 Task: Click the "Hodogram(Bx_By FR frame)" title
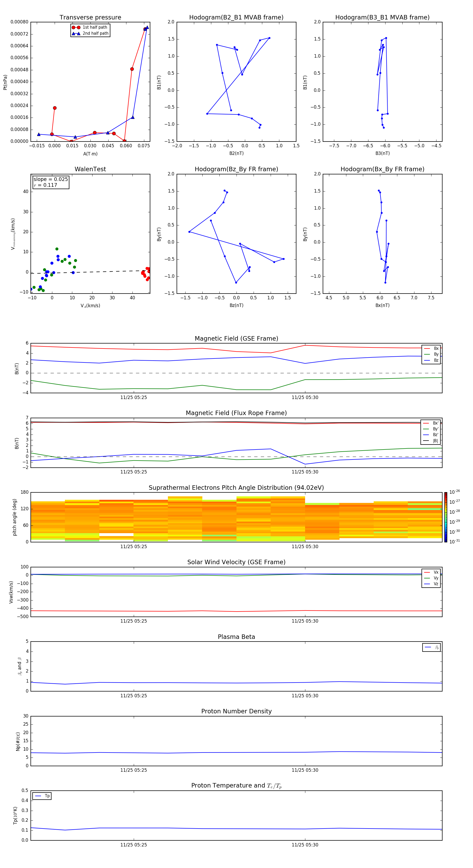click(x=382, y=169)
